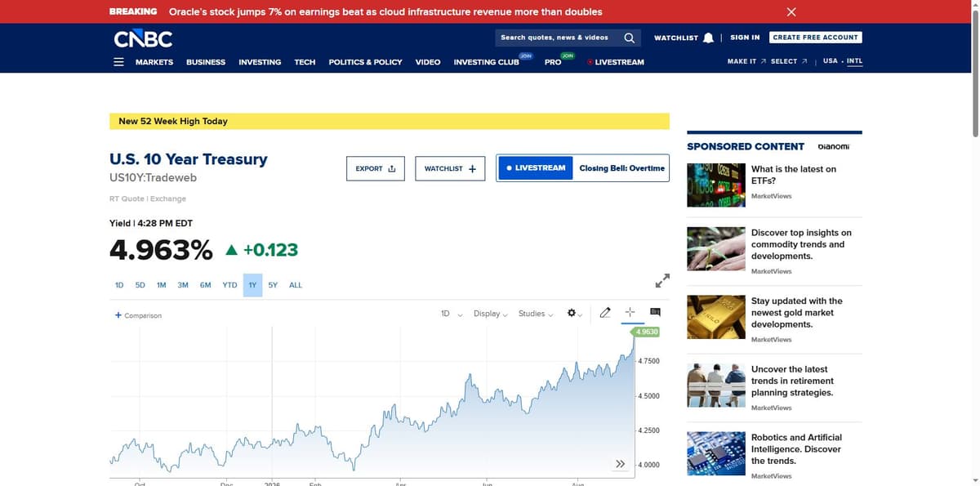Select the ALL time range
Viewport: 980px width, 486px height.
(296, 285)
